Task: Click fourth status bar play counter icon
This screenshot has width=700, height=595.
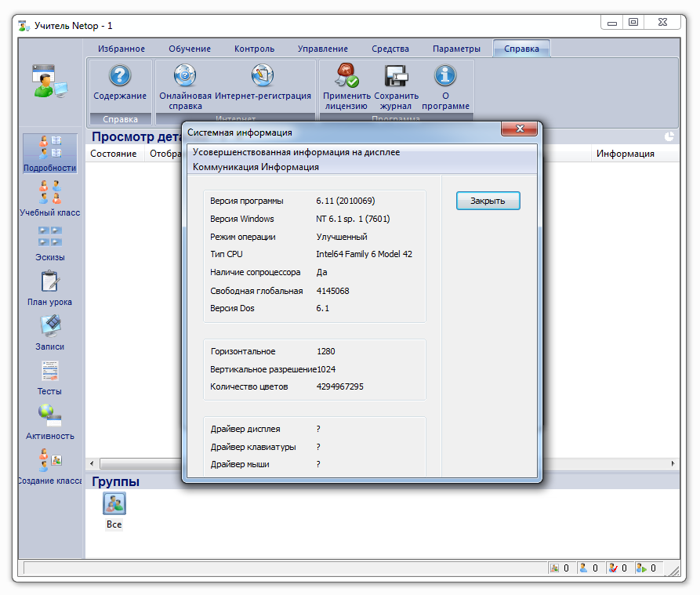Action: (641, 568)
